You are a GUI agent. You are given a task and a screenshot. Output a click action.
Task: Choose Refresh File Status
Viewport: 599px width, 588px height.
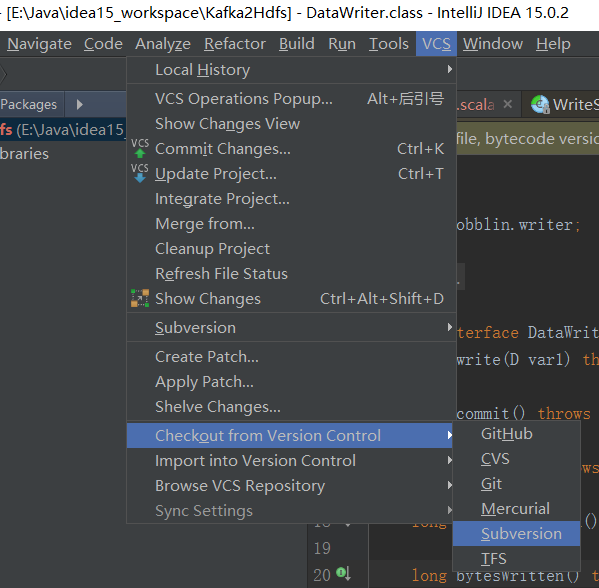pyautogui.click(x=291, y=274)
